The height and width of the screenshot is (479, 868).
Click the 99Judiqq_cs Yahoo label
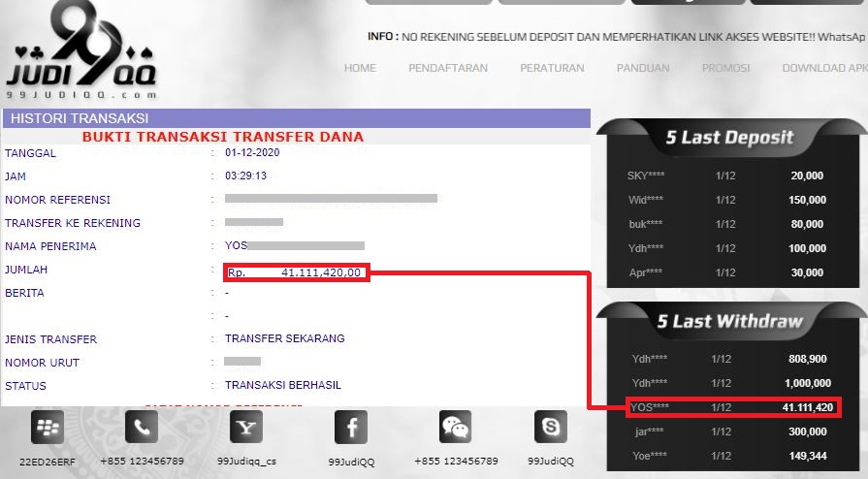[246, 462]
